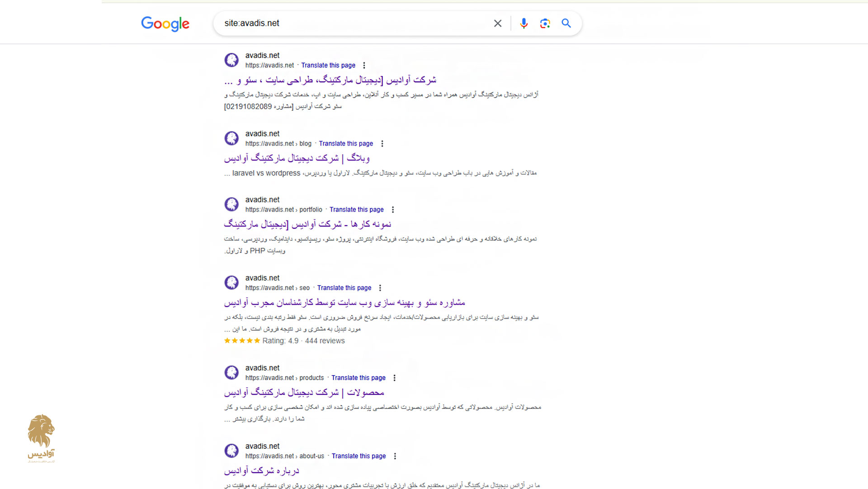The image size is (868, 489).
Task: Click the https://avadis.net › about-us URL
Action: pos(285,456)
